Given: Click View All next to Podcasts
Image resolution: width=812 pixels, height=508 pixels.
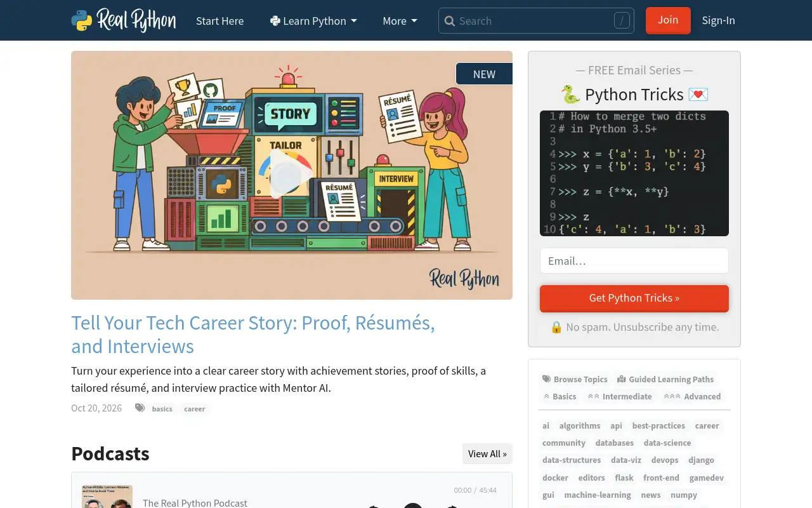Looking at the screenshot, I should tap(487, 453).
